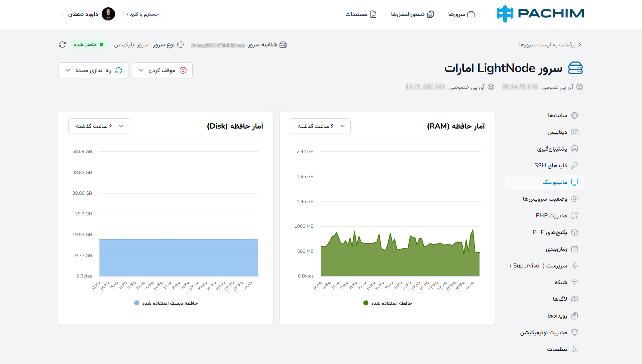Image resolution: width=642 pixels, height=364 pixels.
Task: Select the مانیتورینگ sidebar item
Action: click(544, 182)
